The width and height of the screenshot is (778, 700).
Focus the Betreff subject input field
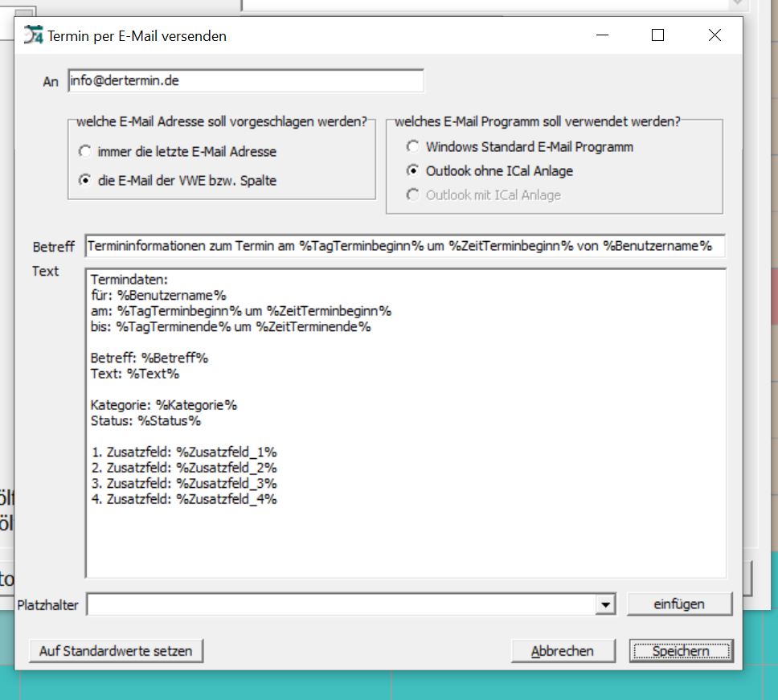click(403, 246)
